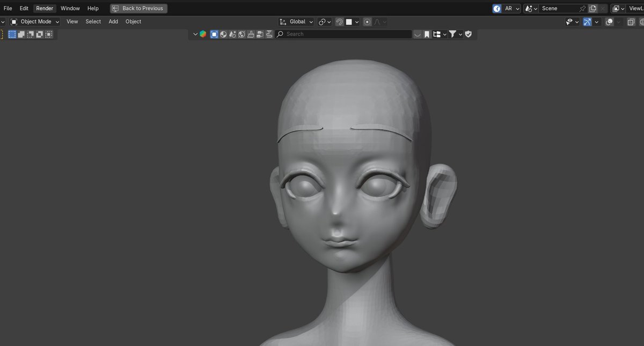
Task: Expand the gizmo settings dropdown arrow
Action: [x=597, y=22]
